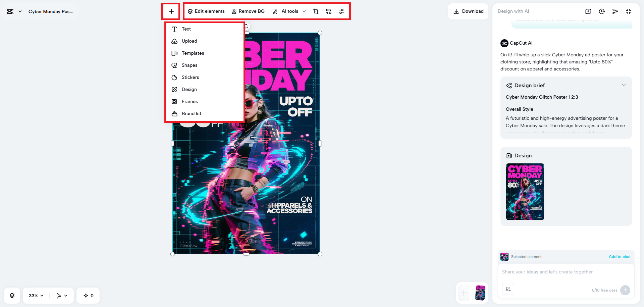Click the image attach icon in chat box
The width and height of the screenshot is (644, 307).
508,289
